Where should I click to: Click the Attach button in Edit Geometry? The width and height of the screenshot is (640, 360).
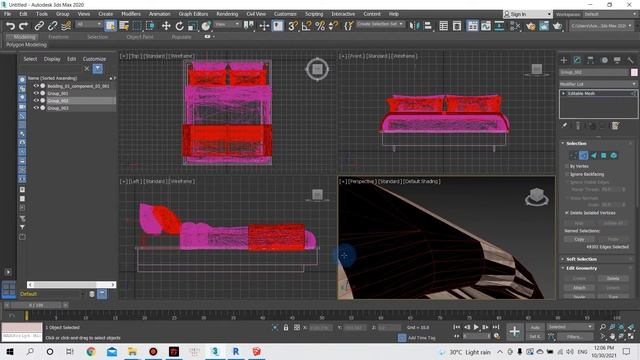point(579,288)
